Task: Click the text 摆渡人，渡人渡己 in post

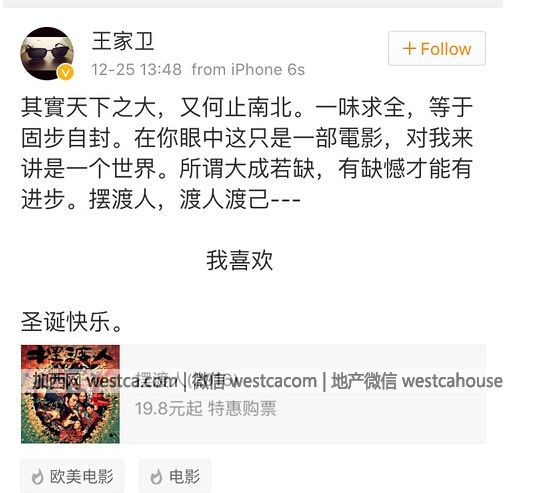Action: tap(178, 199)
